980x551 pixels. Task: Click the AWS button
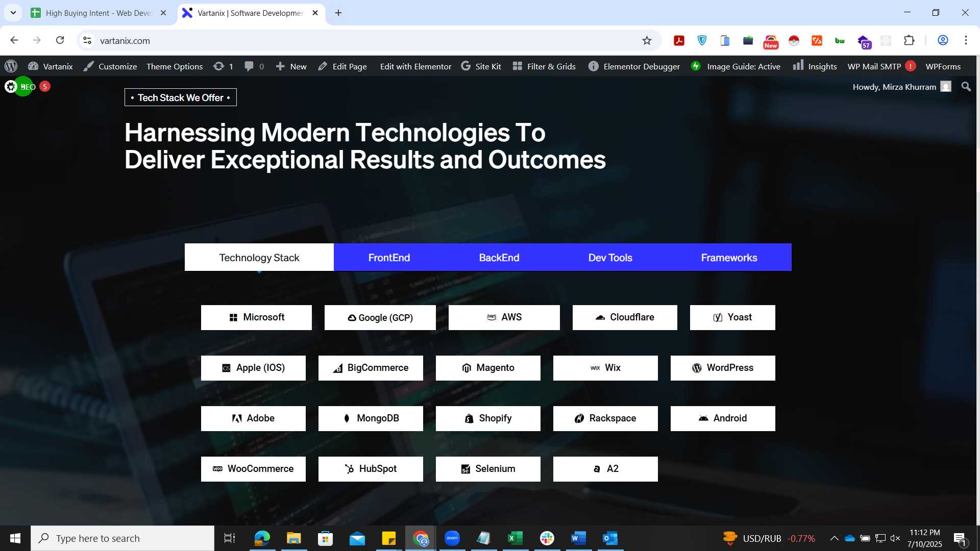pos(504,317)
